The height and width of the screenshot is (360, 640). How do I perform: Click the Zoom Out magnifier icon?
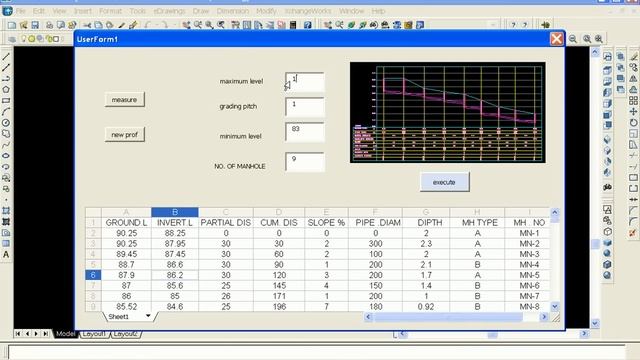(573, 39)
